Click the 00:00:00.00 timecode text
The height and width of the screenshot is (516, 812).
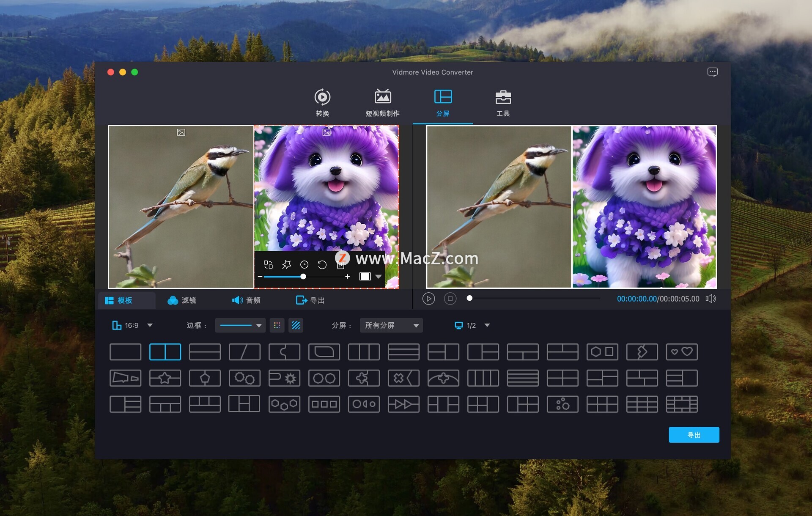pos(636,299)
